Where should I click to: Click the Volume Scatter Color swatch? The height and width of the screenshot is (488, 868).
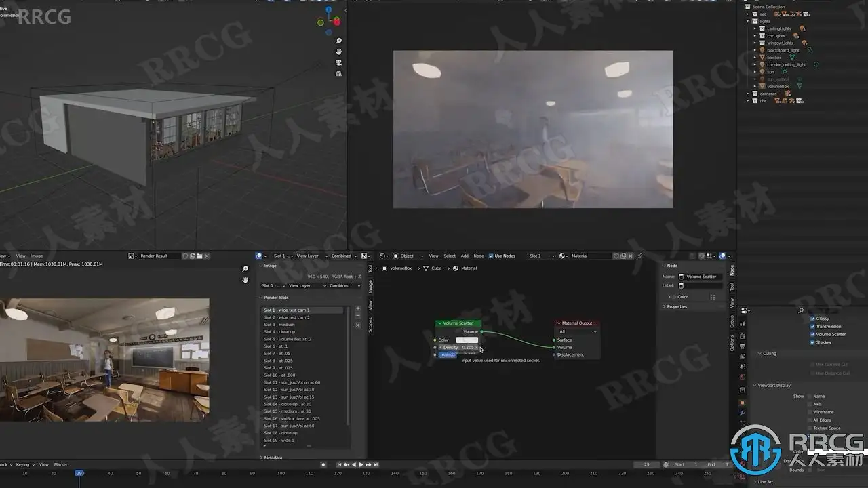click(x=467, y=340)
